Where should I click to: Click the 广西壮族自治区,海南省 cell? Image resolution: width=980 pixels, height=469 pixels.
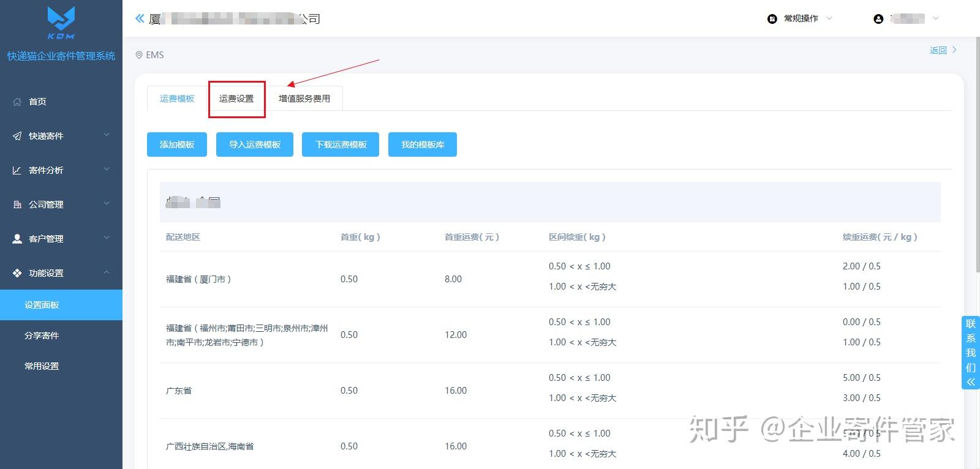[x=210, y=446]
